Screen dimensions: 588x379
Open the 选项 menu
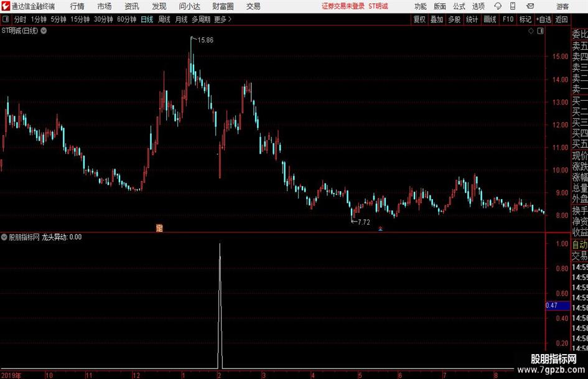[x=478, y=6]
